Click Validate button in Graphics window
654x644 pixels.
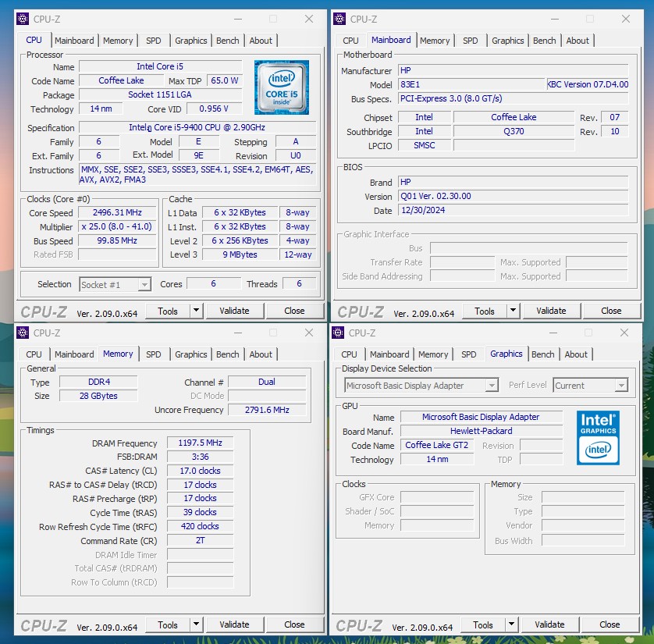click(x=549, y=624)
